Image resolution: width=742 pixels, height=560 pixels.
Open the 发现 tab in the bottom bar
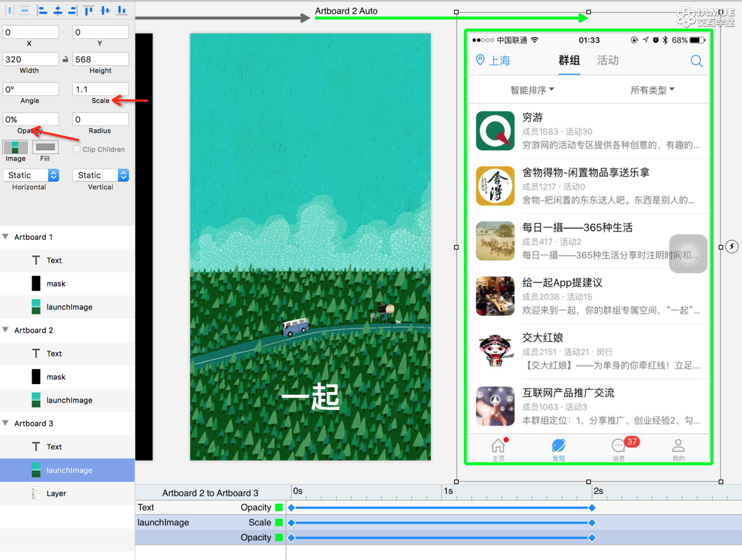pos(558,449)
